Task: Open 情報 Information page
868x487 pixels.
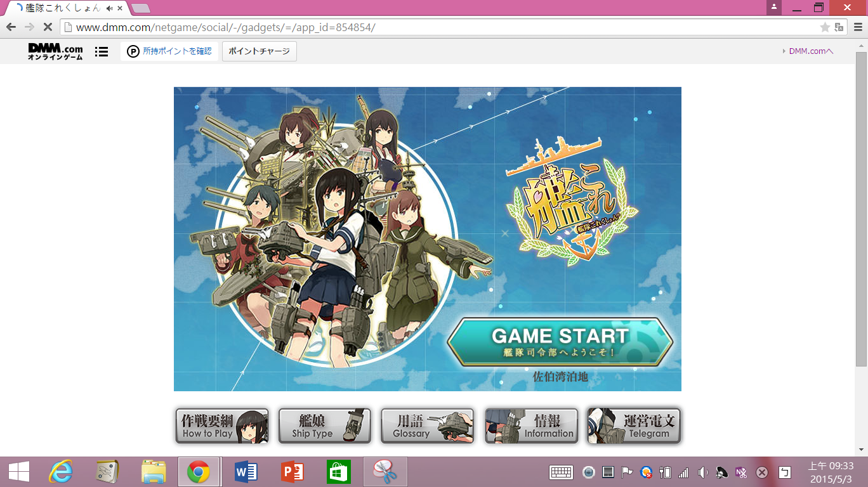Action: click(532, 426)
